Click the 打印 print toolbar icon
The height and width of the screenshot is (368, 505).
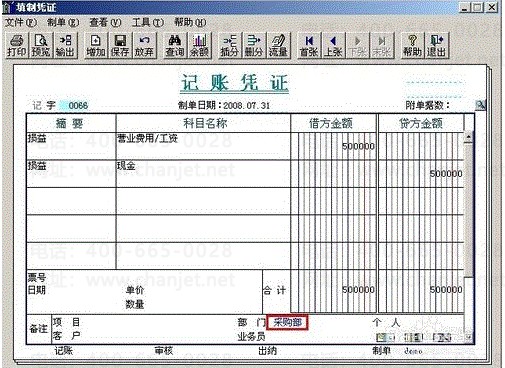(16, 45)
